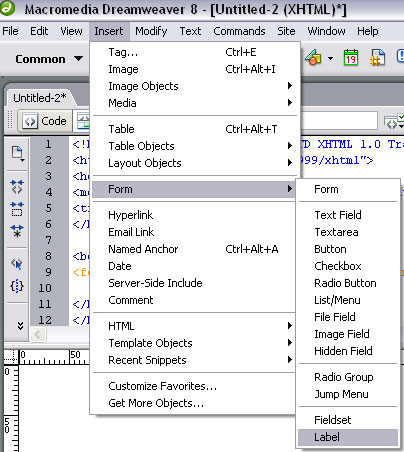404x452 pixels.
Task: Insert an Image Field form element
Action: (x=348, y=334)
